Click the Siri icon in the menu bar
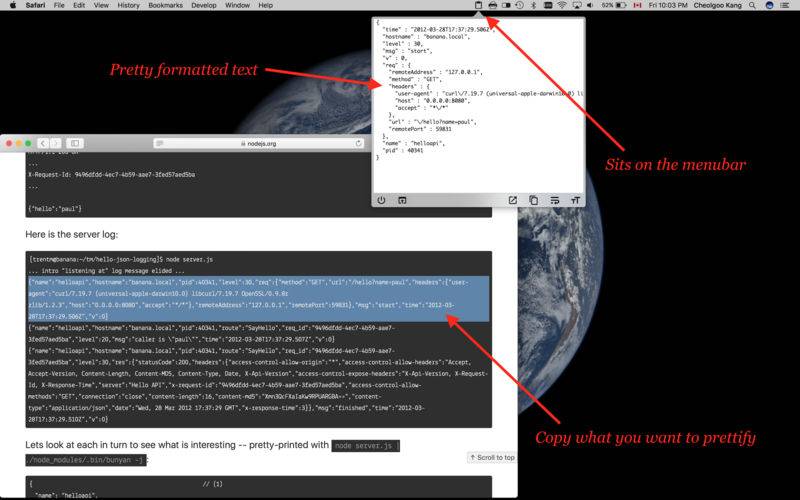This screenshot has height=500, width=800. [769, 5]
